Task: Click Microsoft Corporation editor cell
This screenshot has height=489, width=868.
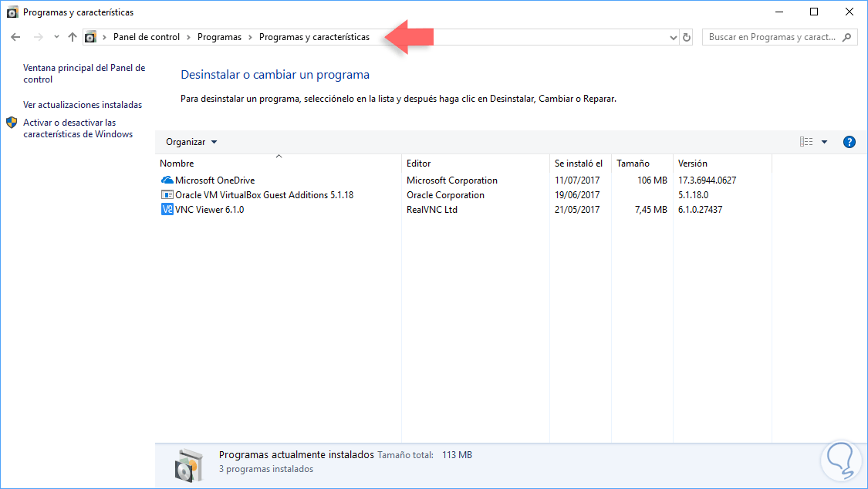Action: [x=451, y=180]
